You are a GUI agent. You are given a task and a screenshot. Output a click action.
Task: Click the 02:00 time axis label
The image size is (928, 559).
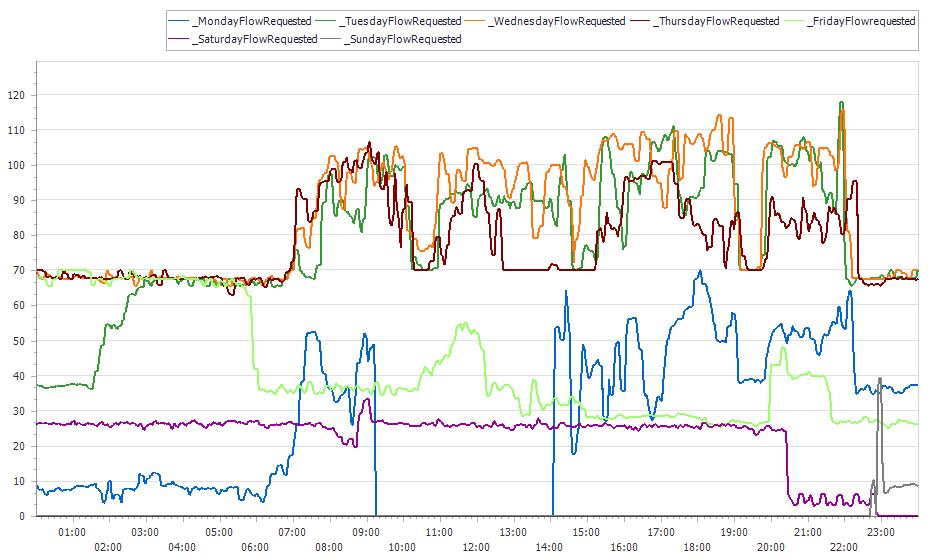[108, 547]
